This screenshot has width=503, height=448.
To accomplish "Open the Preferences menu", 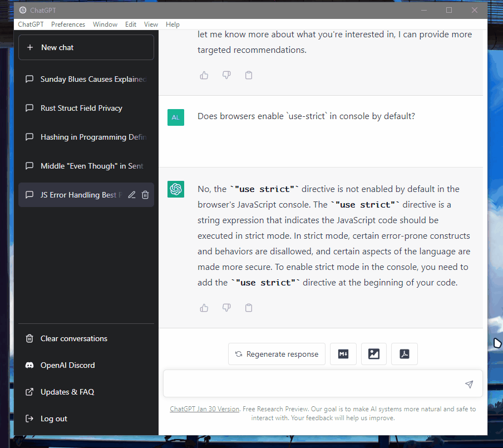I will point(68,24).
